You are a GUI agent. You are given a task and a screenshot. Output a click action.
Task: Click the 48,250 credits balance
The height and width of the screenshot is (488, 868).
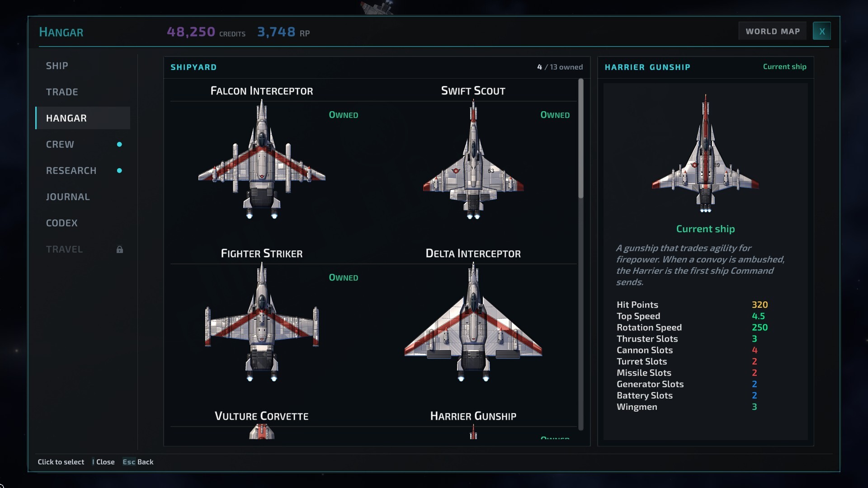click(x=206, y=32)
